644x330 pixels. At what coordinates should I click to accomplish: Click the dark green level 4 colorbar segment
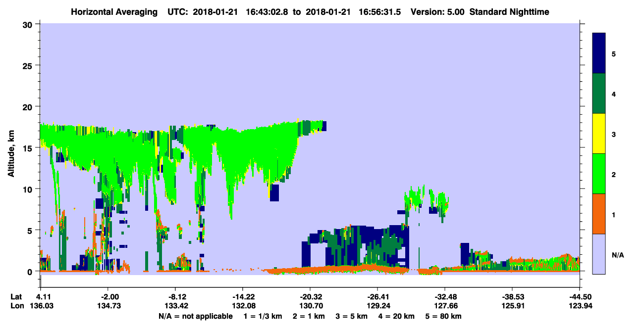click(x=599, y=94)
